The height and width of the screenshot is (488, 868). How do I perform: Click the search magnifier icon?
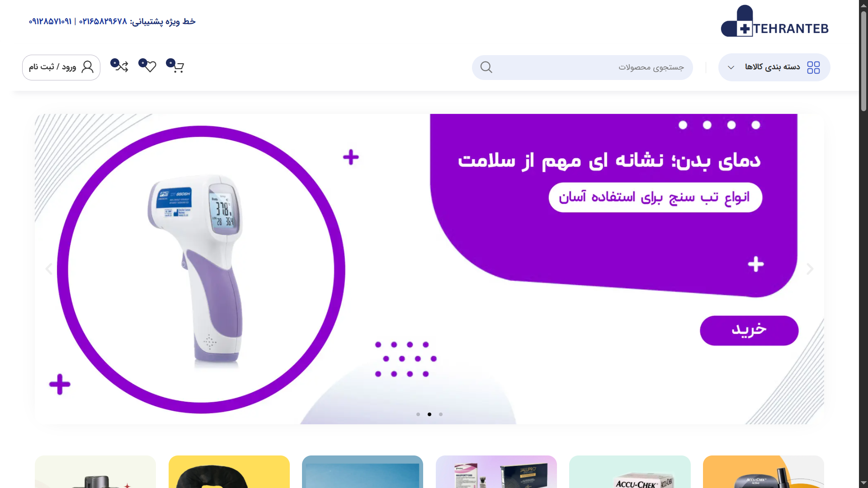(x=486, y=67)
